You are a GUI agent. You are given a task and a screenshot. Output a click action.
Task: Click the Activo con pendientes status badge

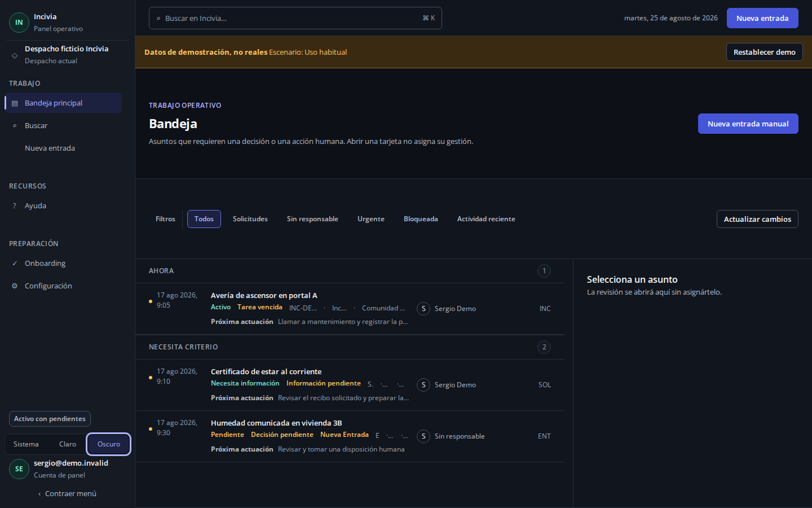click(50, 419)
